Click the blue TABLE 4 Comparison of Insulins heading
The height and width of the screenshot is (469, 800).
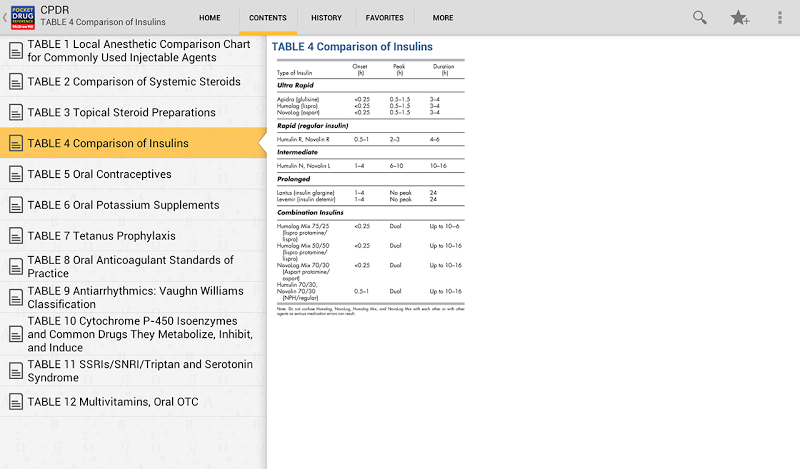coord(352,46)
